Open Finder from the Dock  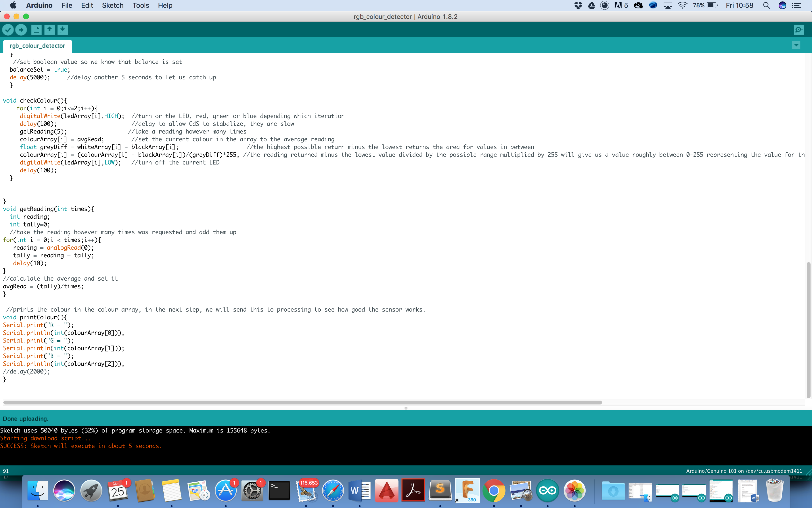coord(38,491)
